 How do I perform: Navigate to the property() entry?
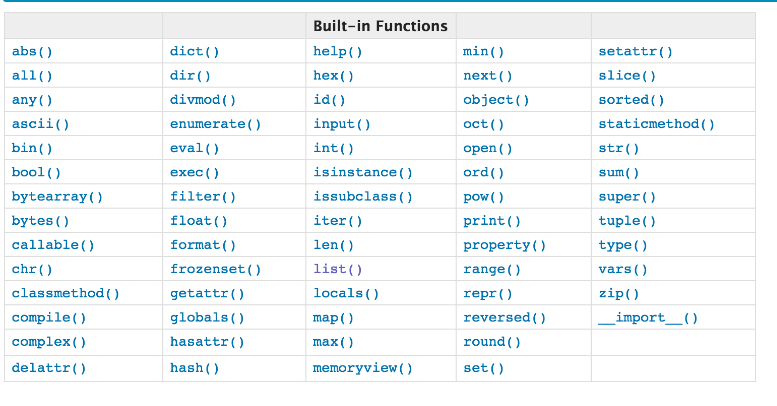(504, 245)
